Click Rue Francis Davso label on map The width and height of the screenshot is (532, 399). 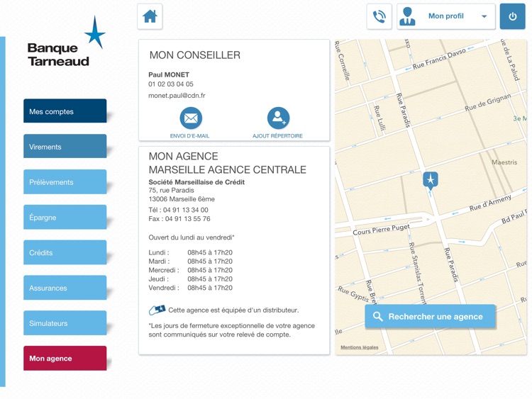coord(439,60)
